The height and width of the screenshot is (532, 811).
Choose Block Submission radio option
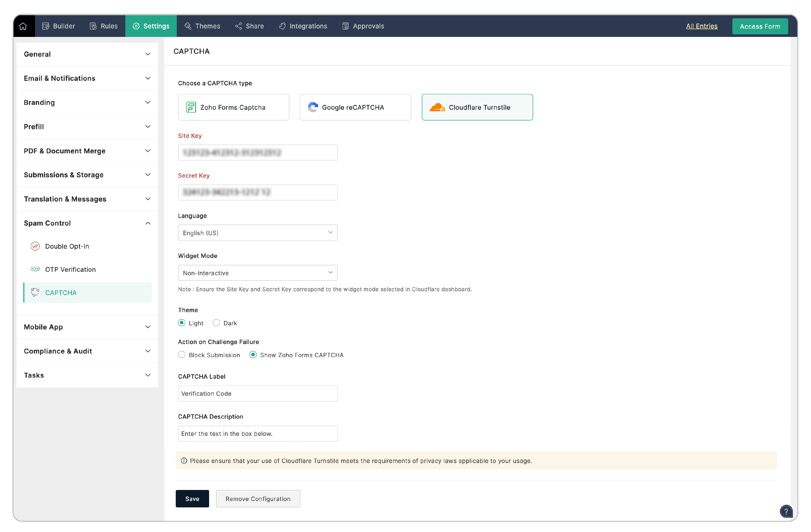(182, 355)
